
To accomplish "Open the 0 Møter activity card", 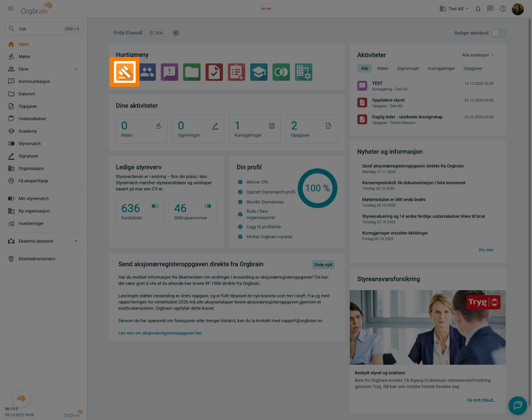I will [142, 129].
